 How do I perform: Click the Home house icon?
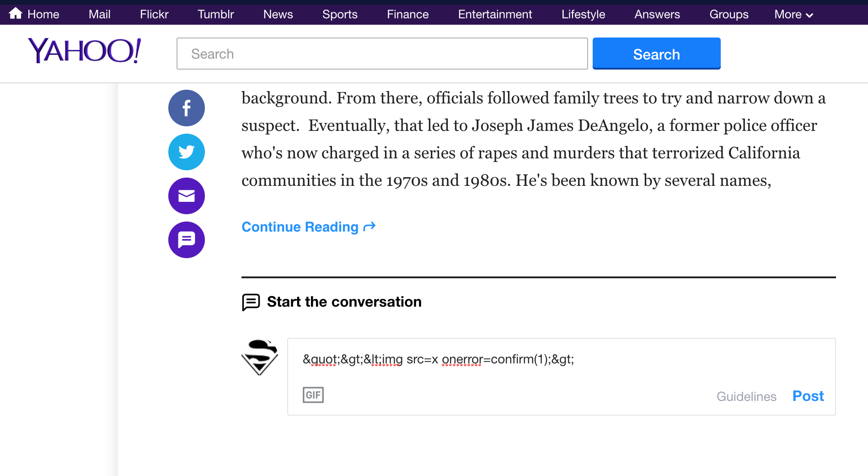point(16,14)
